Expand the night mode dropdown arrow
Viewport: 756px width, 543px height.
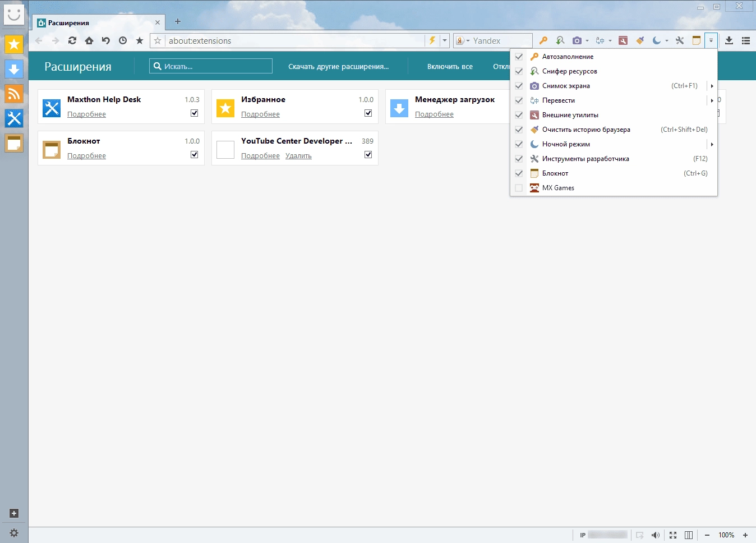pyautogui.click(x=667, y=40)
